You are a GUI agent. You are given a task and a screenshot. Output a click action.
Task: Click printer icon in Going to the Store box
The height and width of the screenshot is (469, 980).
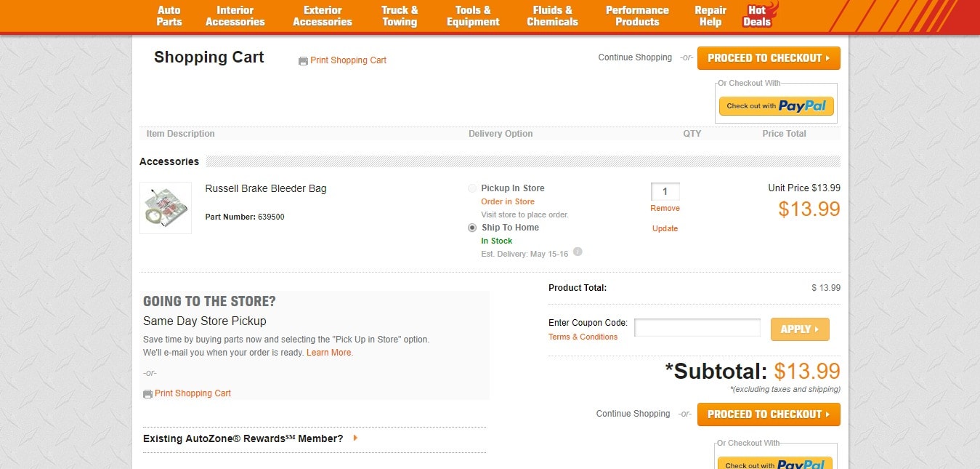click(147, 394)
